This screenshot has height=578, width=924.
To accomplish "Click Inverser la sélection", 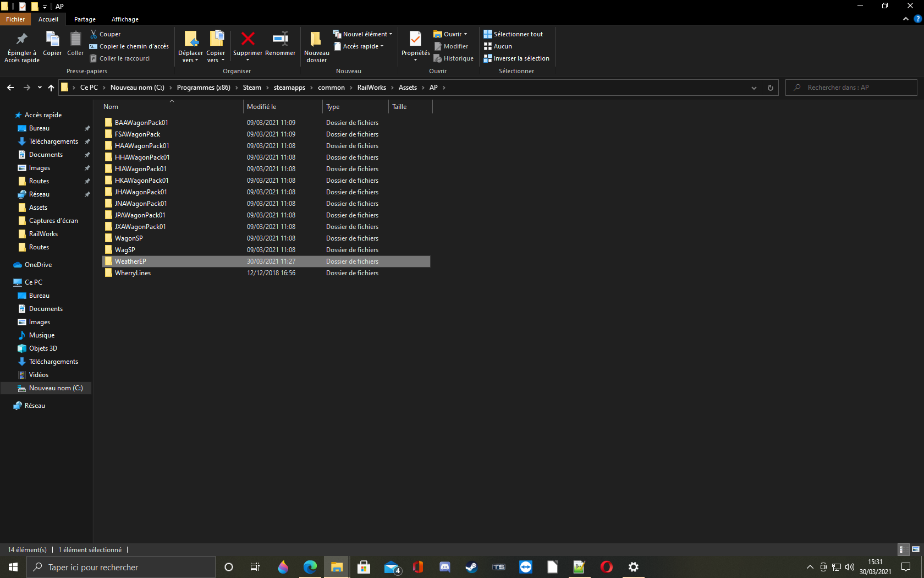I will click(516, 58).
